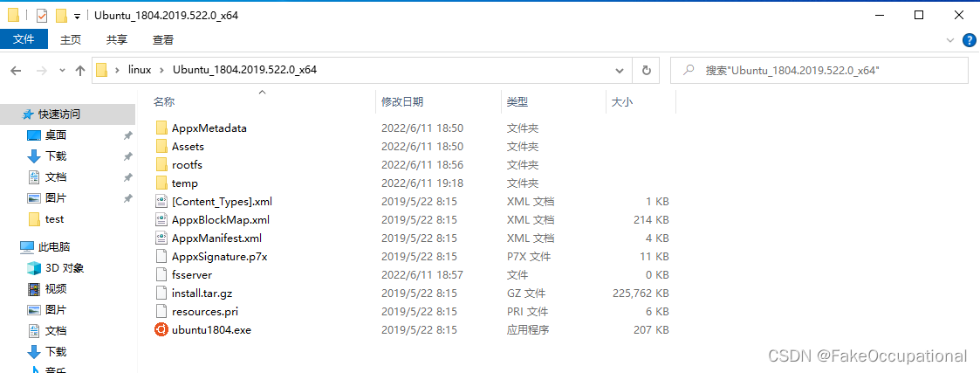Expand the chevron after linux in breadcrumb
980x373 pixels.
[x=162, y=70]
